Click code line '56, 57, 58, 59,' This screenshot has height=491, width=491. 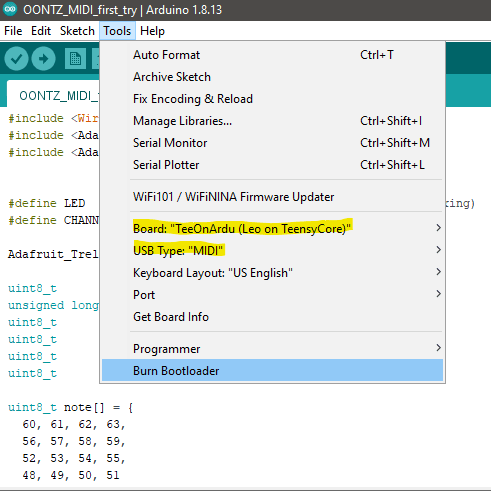74,441
